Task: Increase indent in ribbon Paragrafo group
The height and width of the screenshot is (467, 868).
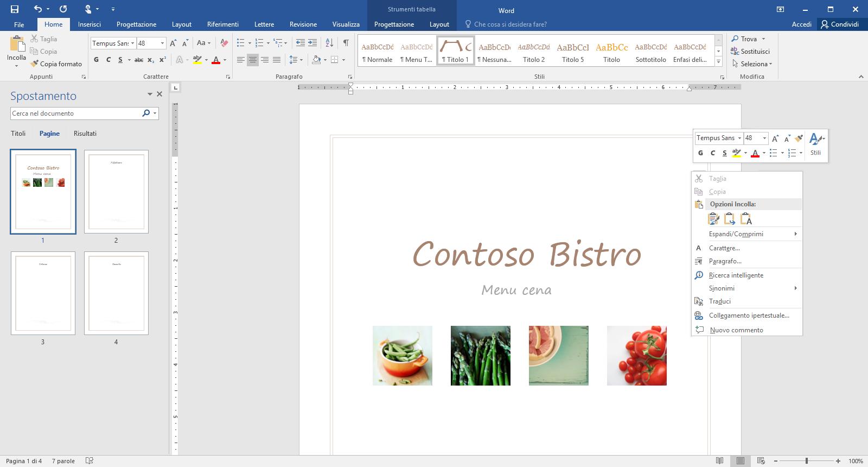Action: [x=312, y=43]
